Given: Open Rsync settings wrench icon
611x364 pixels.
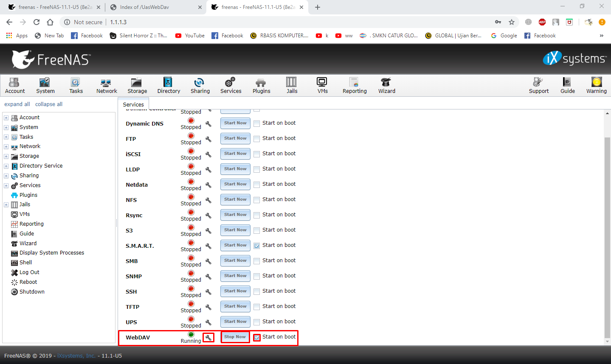Looking at the screenshot, I should coord(208,216).
